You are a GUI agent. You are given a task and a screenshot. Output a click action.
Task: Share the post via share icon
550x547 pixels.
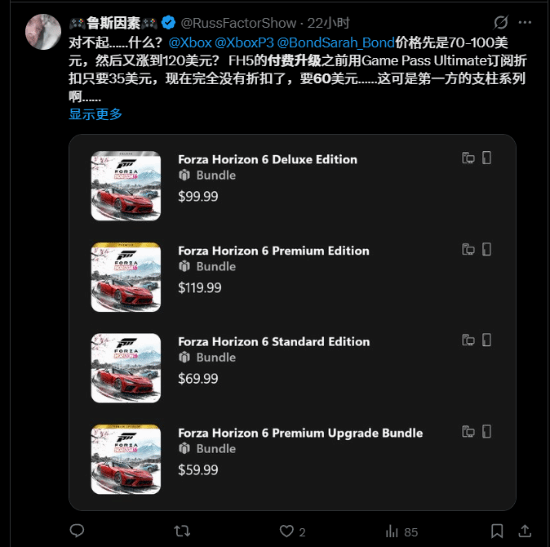[525, 531]
